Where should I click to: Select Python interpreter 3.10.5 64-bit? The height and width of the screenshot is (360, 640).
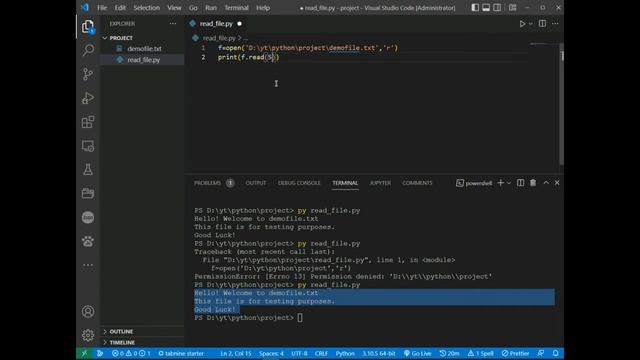click(x=378, y=353)
